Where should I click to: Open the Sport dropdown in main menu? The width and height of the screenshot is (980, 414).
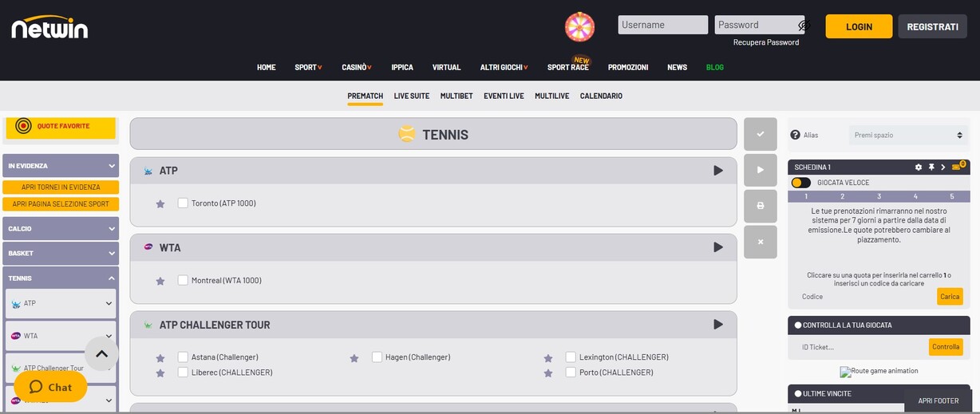308,67
